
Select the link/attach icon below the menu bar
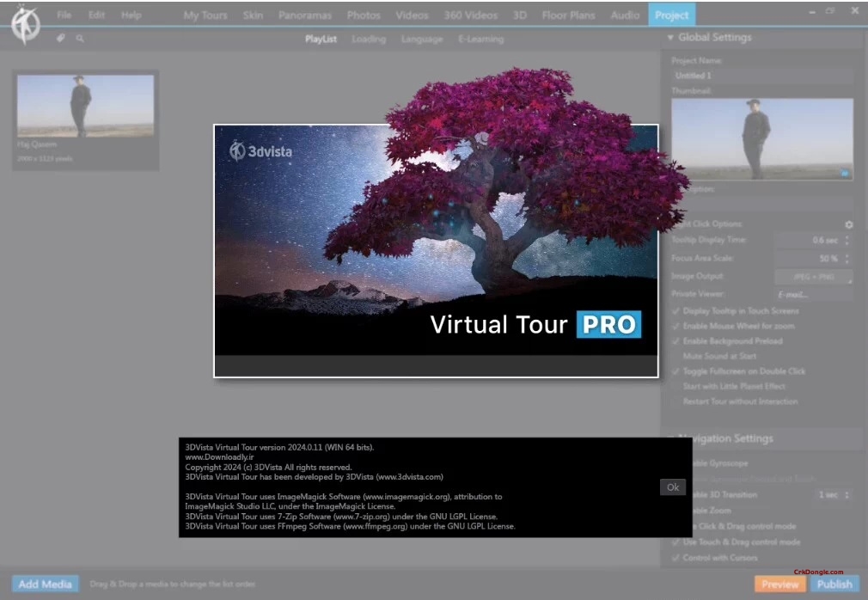(58, 39)
